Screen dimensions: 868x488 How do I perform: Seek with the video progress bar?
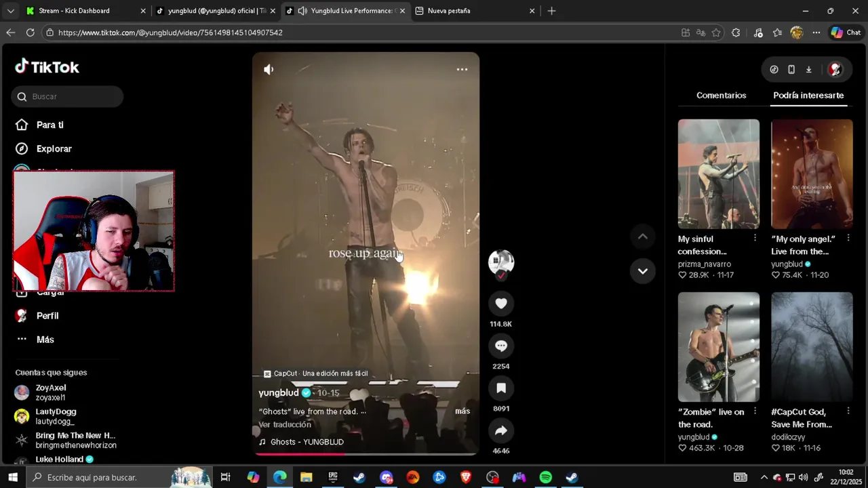coord(366,453)
